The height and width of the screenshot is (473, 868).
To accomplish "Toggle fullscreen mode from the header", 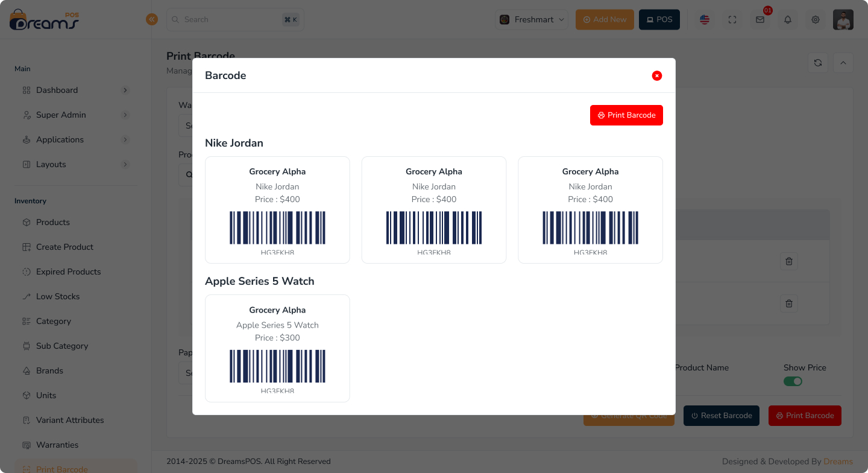I will click(x=732, y=19).
